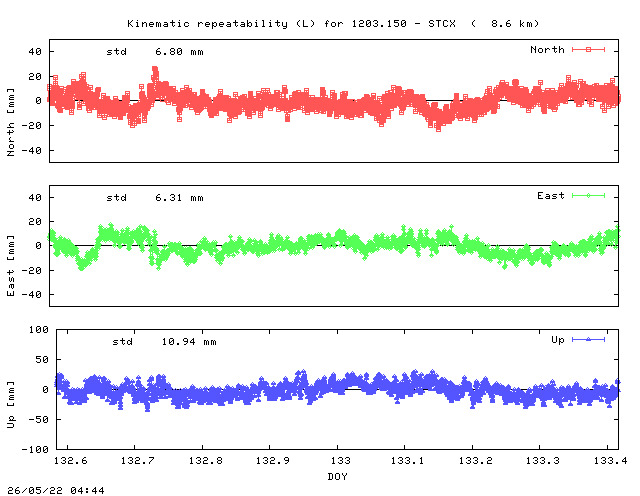The height and width of the screenshot is (496, 640).
Task: Click x-axis tick label 133.2
Action: coord(476,460)
